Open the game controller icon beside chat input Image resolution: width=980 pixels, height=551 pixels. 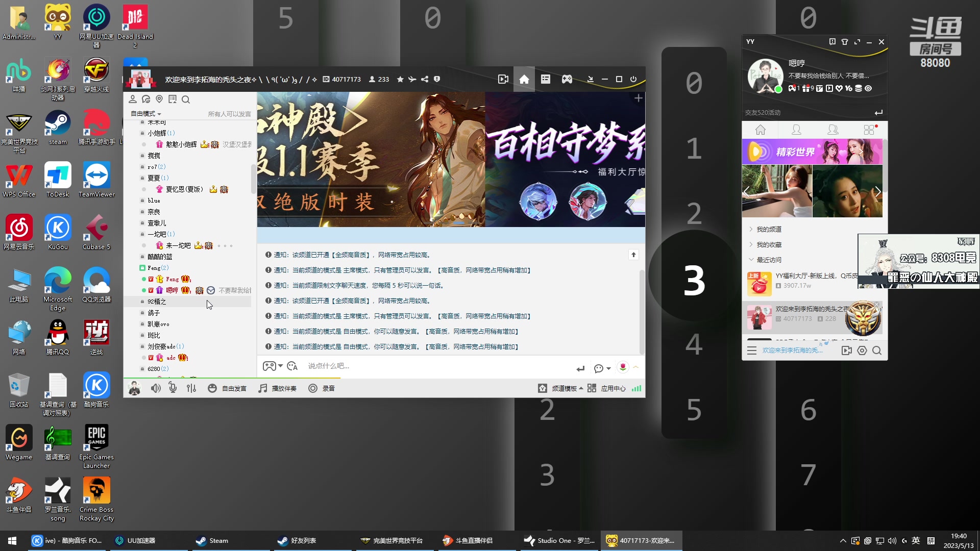click(x=269, y=366)
